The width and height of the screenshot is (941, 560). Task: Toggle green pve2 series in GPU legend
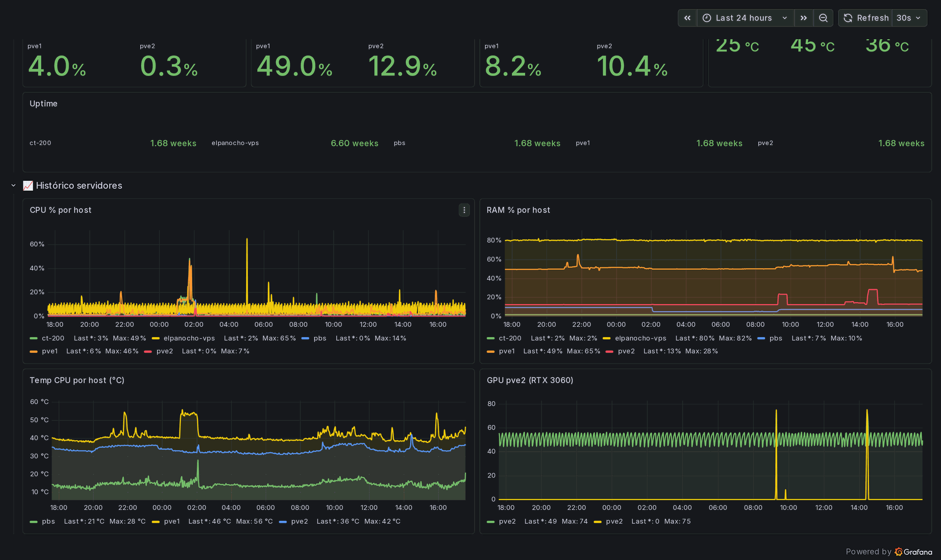point(507,522)
